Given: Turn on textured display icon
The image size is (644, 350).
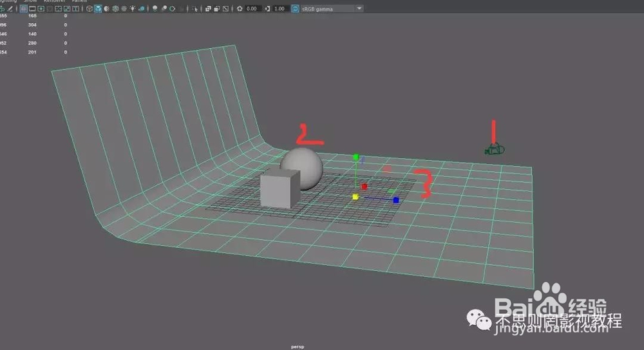Looking at the screenshot, I should click(x=124, y=8).
